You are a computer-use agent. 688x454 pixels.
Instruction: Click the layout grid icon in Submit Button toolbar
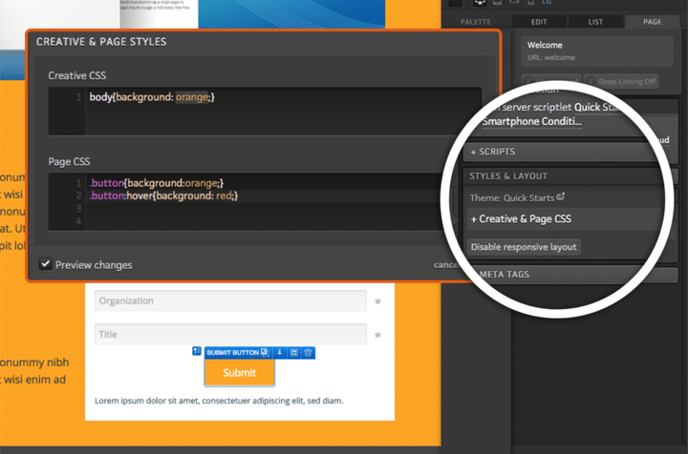294,353
